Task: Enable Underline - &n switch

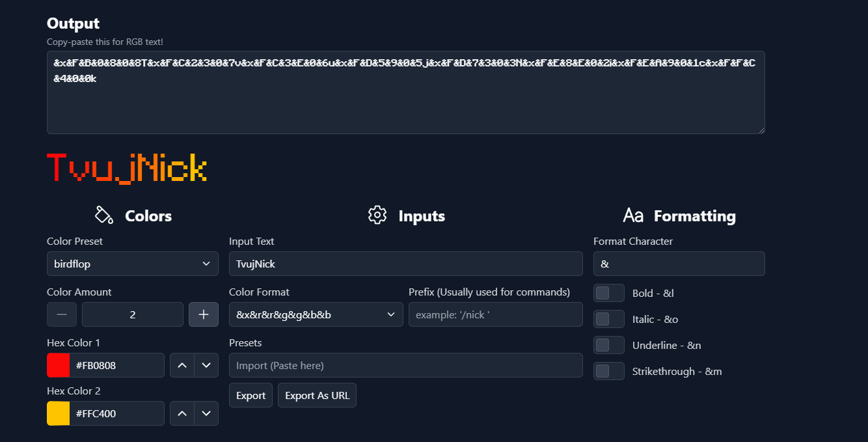Action: pos(609,345)
